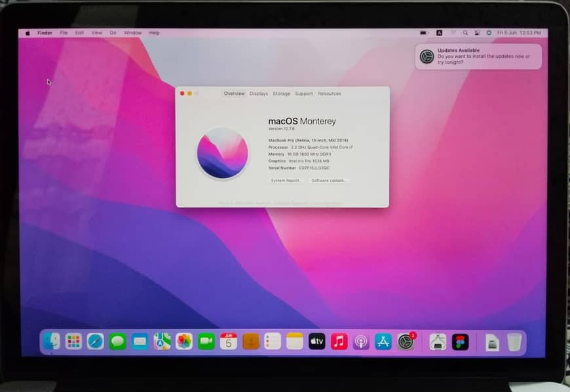Image resolution: width=570 pixels, height=392 pixels.
Task: Open System Preferences with red badge
Action: tap(406, 342)
